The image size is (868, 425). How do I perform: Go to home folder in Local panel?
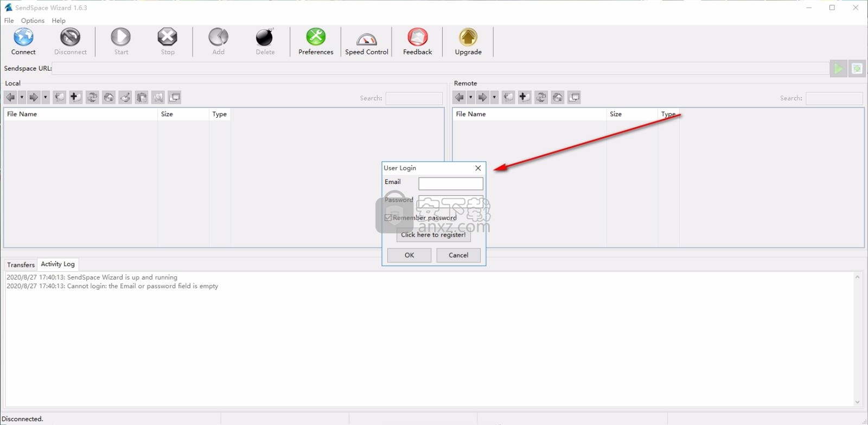pyautogui.click(x=108, y=97)
